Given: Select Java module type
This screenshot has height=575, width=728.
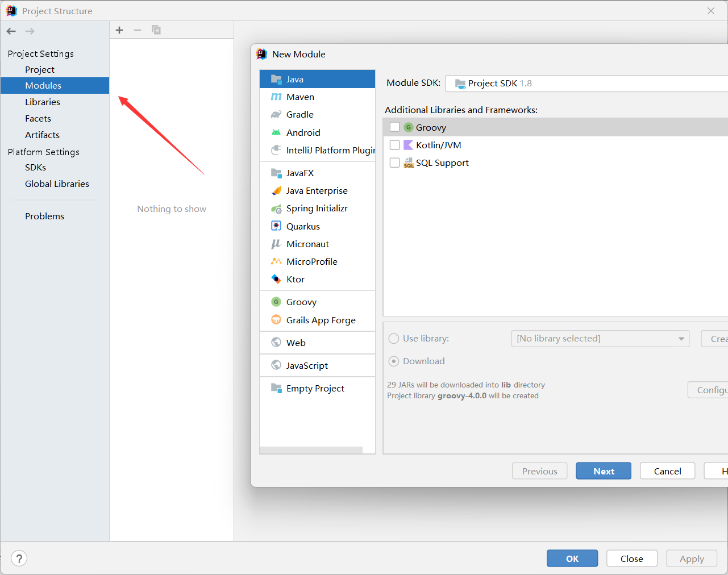Looking at the screenshot, I should tap(317, 79).
